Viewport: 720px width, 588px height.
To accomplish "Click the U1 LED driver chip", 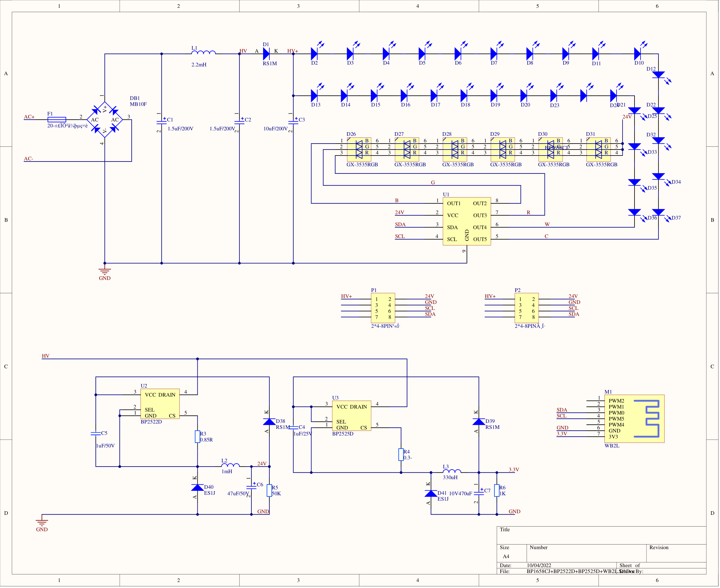I will [467, 221].
